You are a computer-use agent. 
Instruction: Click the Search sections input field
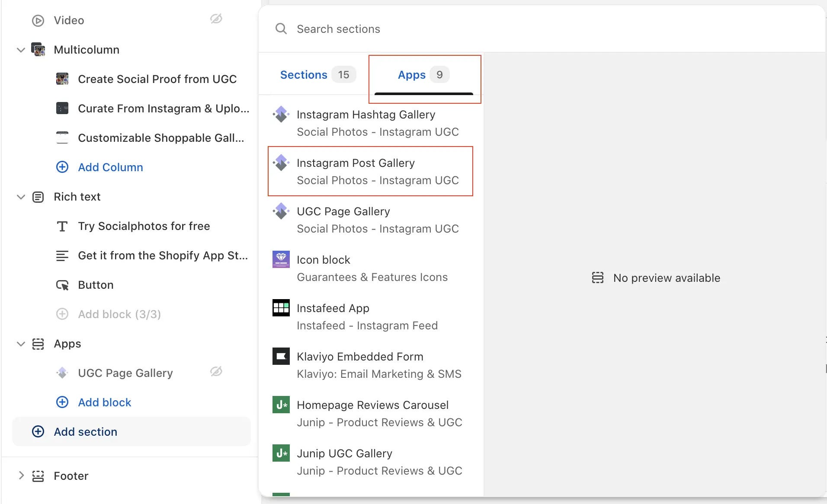click(541, 29)
